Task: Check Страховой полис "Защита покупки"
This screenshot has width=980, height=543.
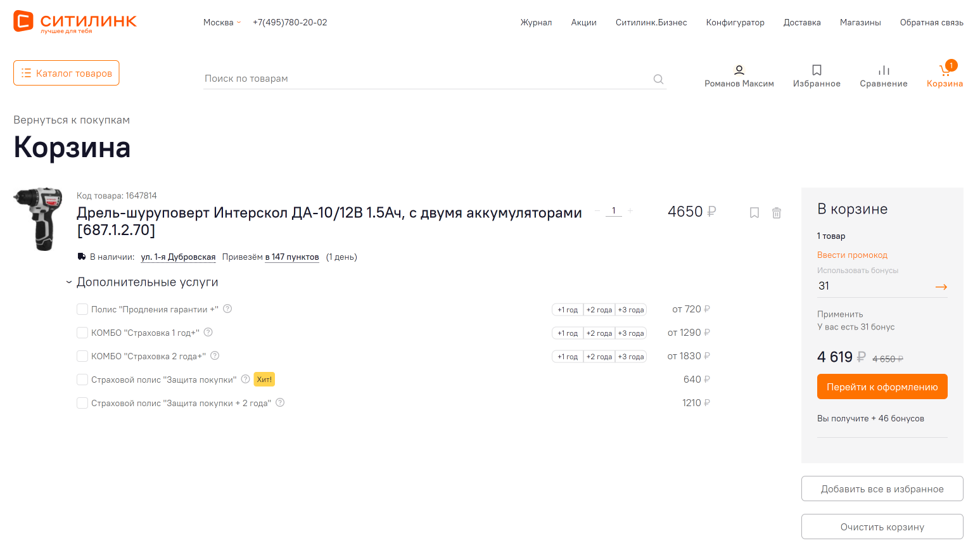Action: (x=82, y=380)
